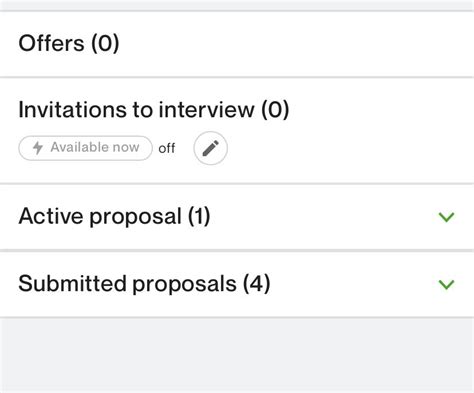Image resolution: width=474 pixels, height=393 pixels.
Task: Click the 'off' availability status text
Action: 167,148
